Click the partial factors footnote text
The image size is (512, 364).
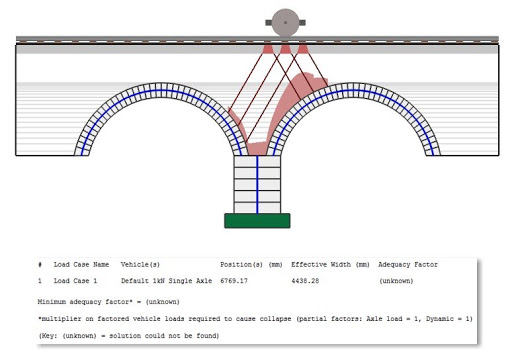pos(255,319)
